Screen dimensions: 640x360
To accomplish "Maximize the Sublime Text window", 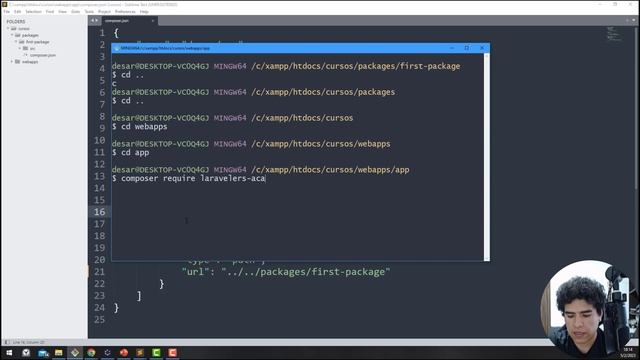I will 615,4.
